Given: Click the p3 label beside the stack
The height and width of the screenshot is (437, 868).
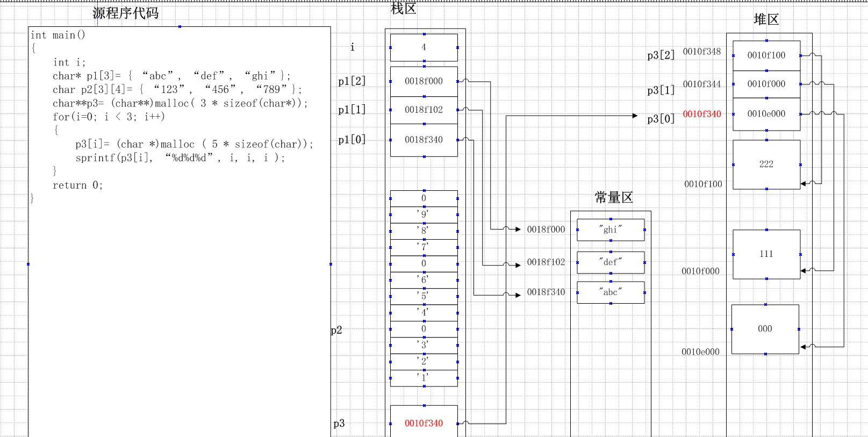Looking at the screenshot, I should click(339, 424).
